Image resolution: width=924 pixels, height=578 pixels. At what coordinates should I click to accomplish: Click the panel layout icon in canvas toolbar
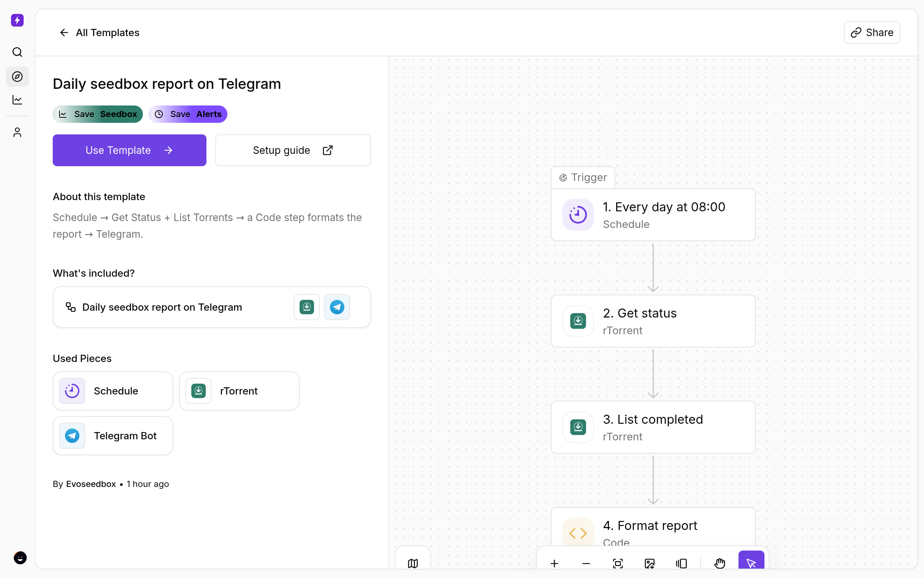[x=681, y=563]
